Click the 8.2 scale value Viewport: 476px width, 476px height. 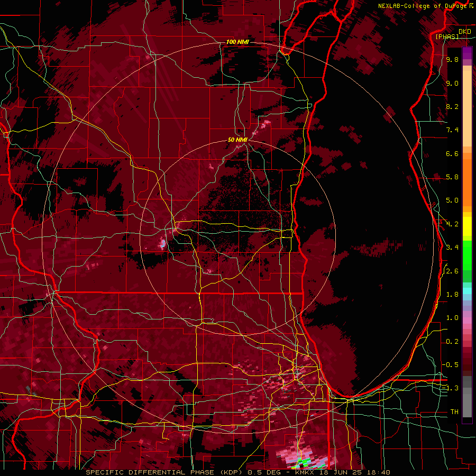click(452, 106)
